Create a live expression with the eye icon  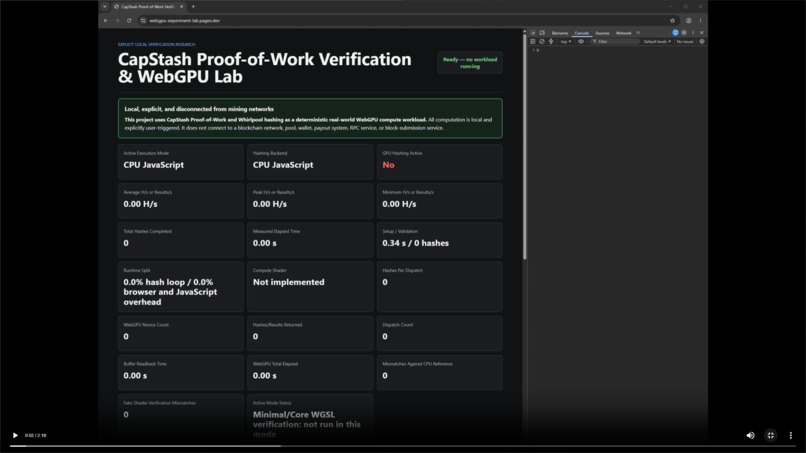tap(581, 42)
